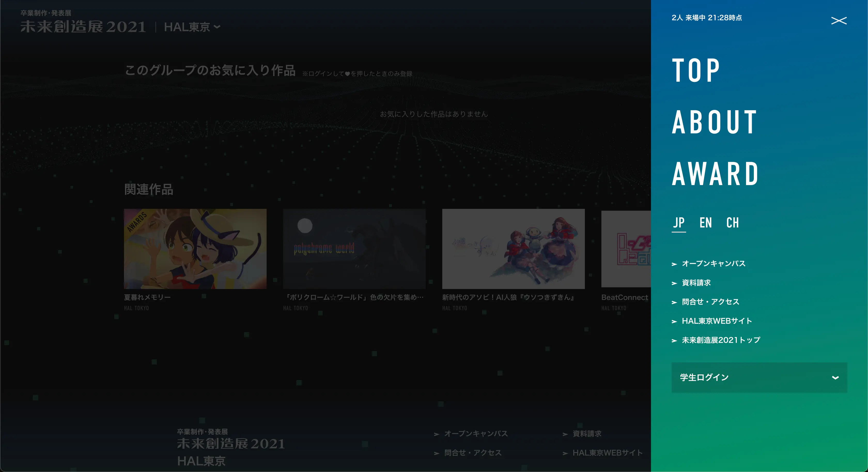Open the AWARD menu item

(x=715, y=174)
